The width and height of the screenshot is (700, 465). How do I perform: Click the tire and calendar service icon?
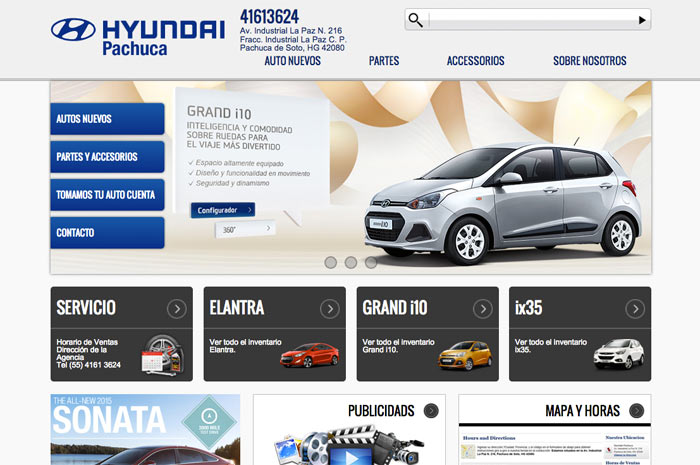coord(163,355)
